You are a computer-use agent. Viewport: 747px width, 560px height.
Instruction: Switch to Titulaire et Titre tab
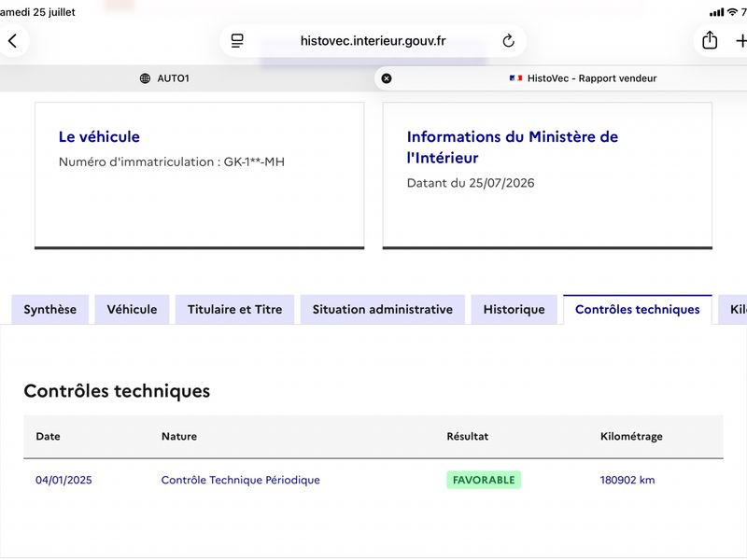[x=235, y=310]
